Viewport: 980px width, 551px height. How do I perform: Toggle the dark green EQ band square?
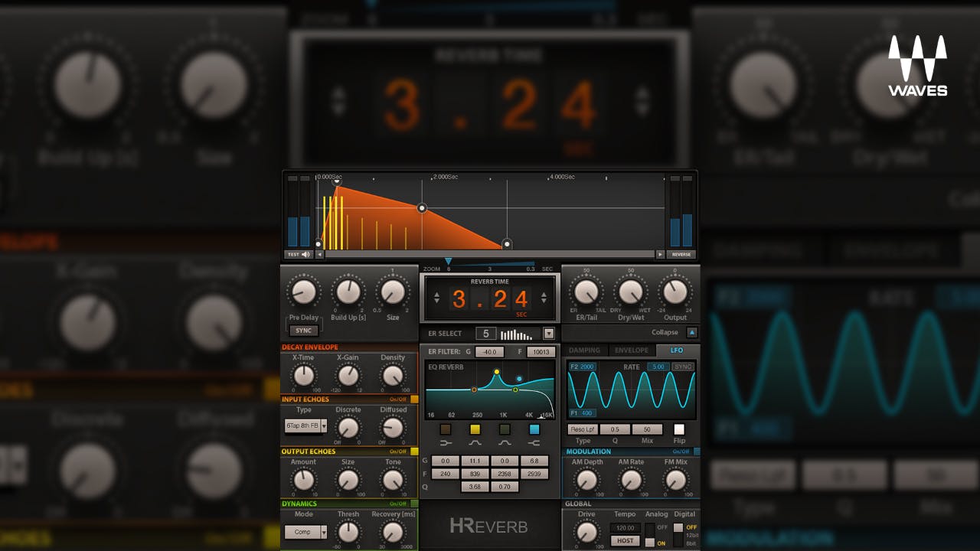505,429
